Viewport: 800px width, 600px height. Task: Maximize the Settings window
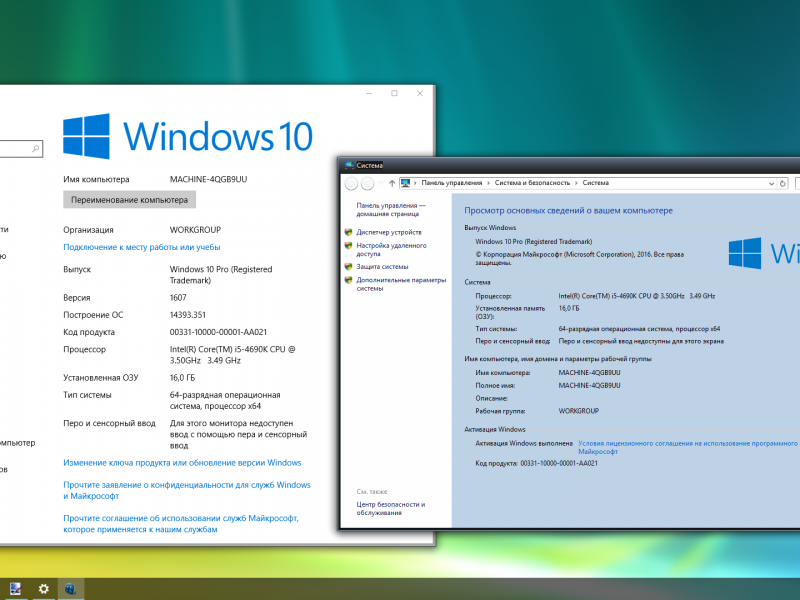394,93
